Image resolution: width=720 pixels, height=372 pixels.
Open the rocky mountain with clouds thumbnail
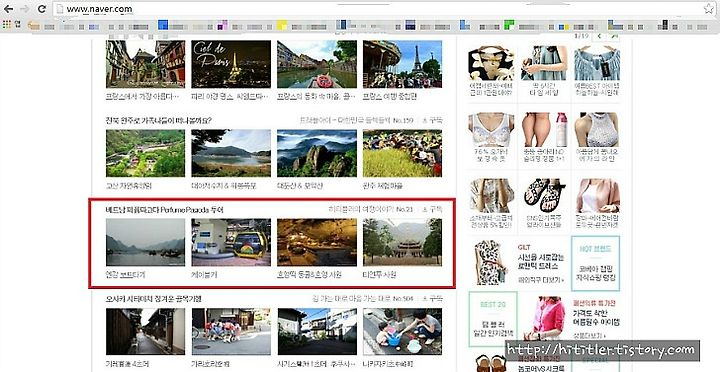[x=317, y=153]
